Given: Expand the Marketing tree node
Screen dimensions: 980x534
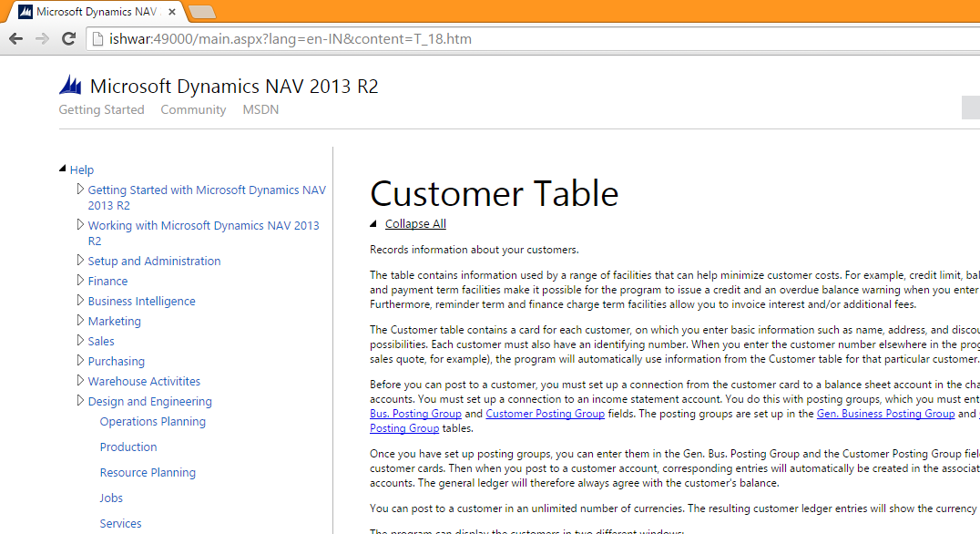Looking at the screenshot, I should coord(80,320).
